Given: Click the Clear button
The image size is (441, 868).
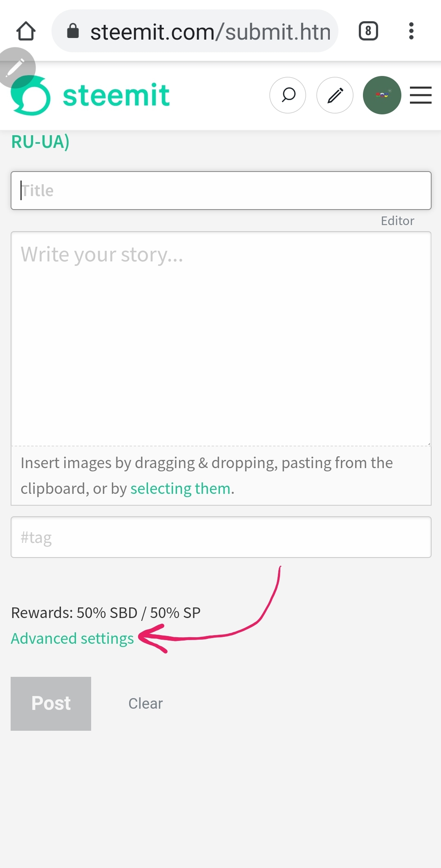Looking at the screenshot, I should pyautogui.click(x=146, y=703).
